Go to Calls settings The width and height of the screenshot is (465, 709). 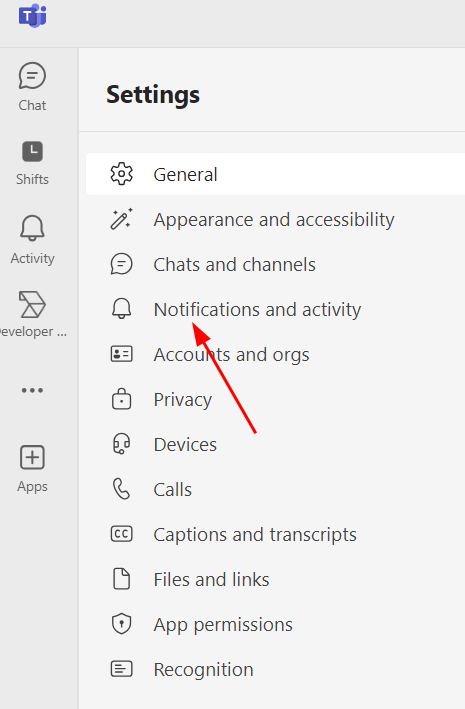click(x=173, y=490)
